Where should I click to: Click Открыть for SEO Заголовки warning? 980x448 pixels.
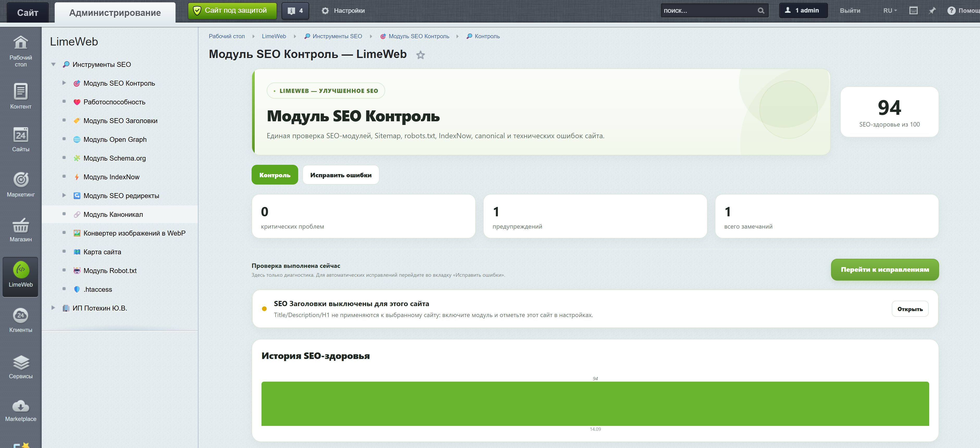[910, 309]
